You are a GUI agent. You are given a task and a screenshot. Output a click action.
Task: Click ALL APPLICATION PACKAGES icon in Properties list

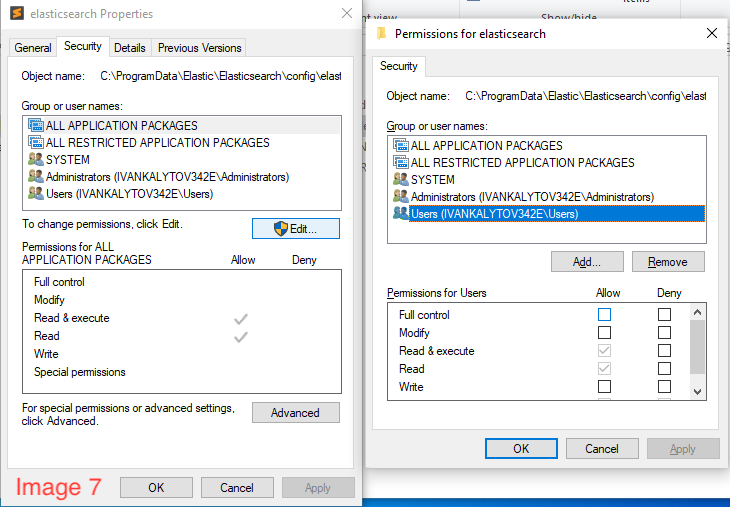36,126
